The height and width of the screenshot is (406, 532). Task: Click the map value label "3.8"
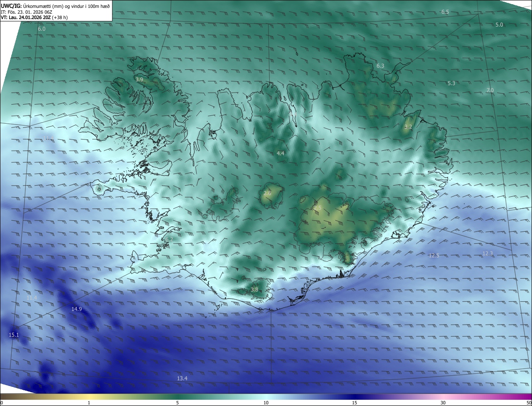(x=254, y=290)
